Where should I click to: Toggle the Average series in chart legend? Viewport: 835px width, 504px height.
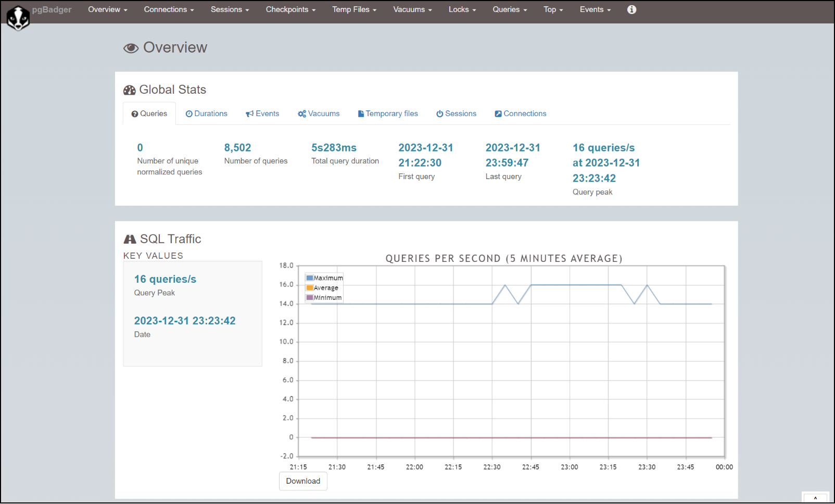click(326, 288)
